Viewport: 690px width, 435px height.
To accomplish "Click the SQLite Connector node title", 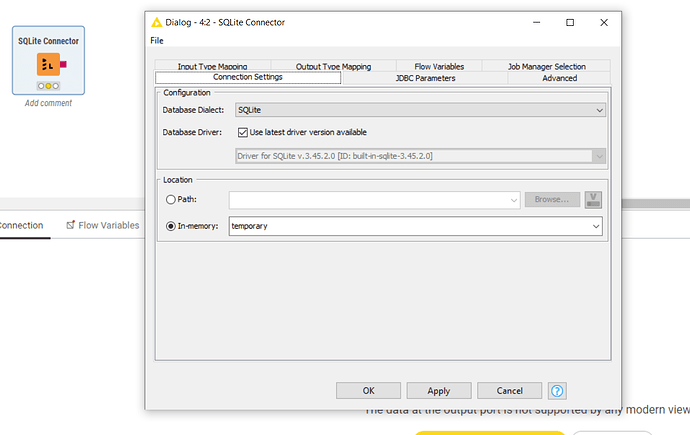I will pyautogui.click(x=48, y=41).
